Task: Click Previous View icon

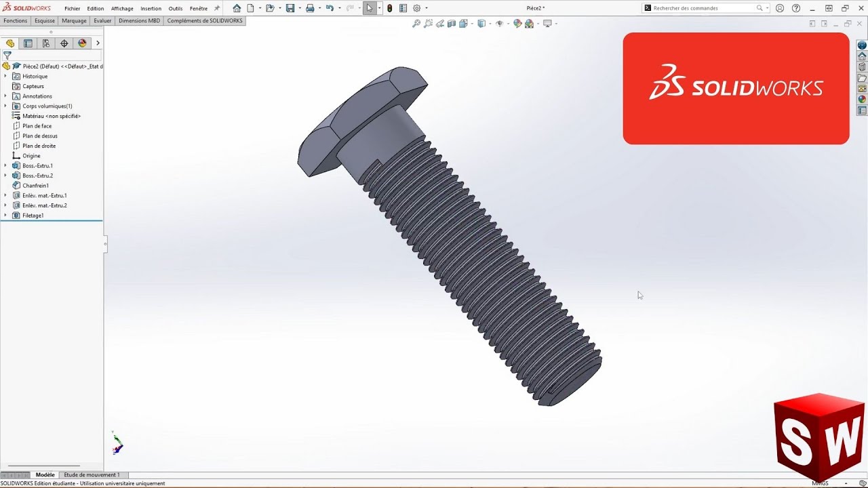Action: (x=439, y=24)
